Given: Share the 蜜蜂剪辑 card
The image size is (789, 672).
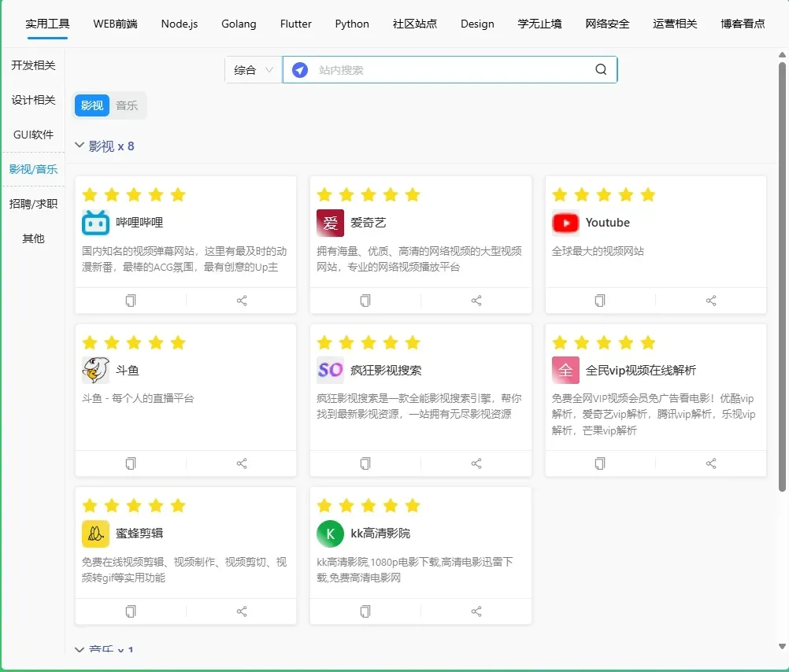Looking at the screenshot, I should [x=242, y=611].
